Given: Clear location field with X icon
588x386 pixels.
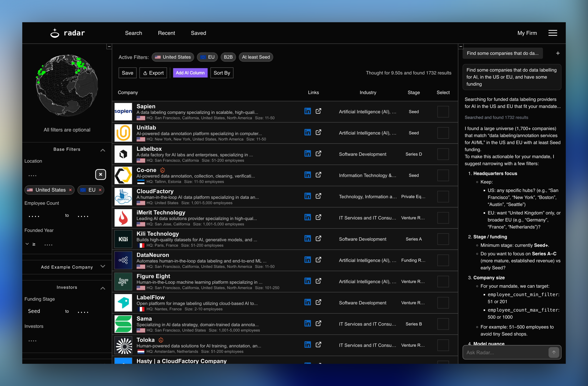Looking at the screenshot, I should pos(100,175).
